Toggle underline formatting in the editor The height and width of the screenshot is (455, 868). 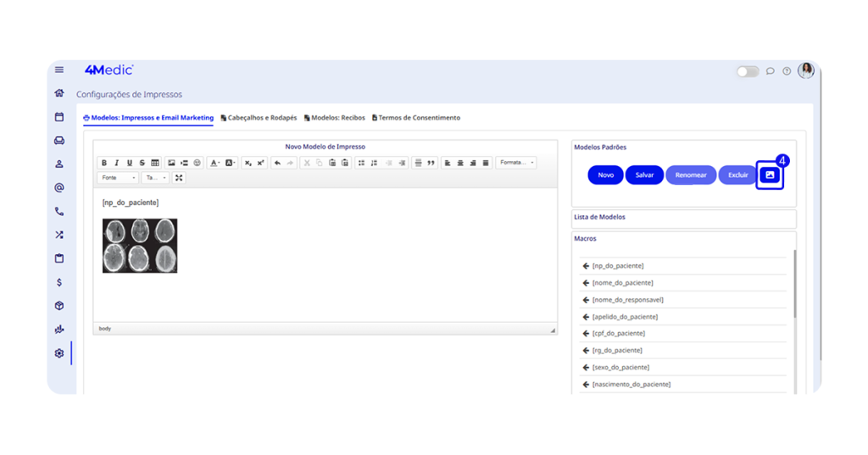coord(130,163)
